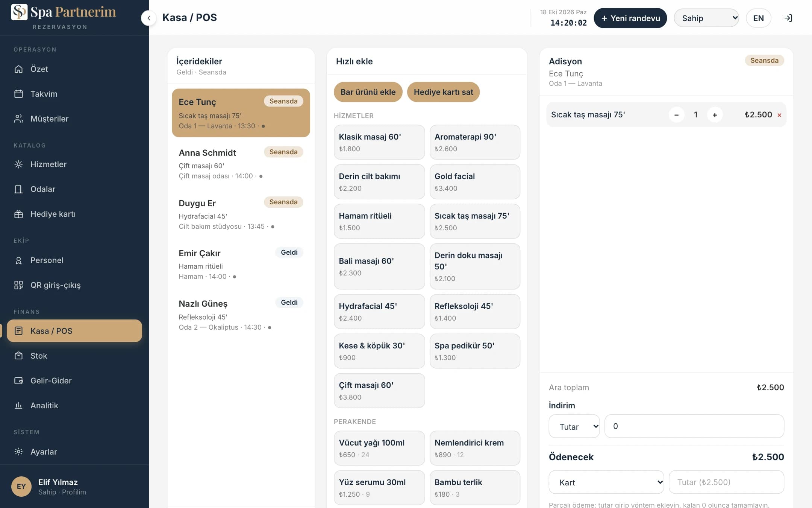Click the Ayarlar gear icon
This screenshot has width=812, height=508.
[x=18, y=452]
